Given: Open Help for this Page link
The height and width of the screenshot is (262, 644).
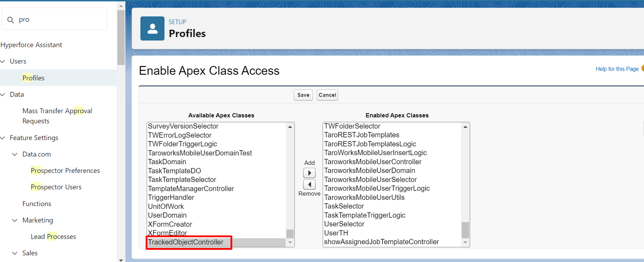Looking at the screenshot, I should point(617,69).
